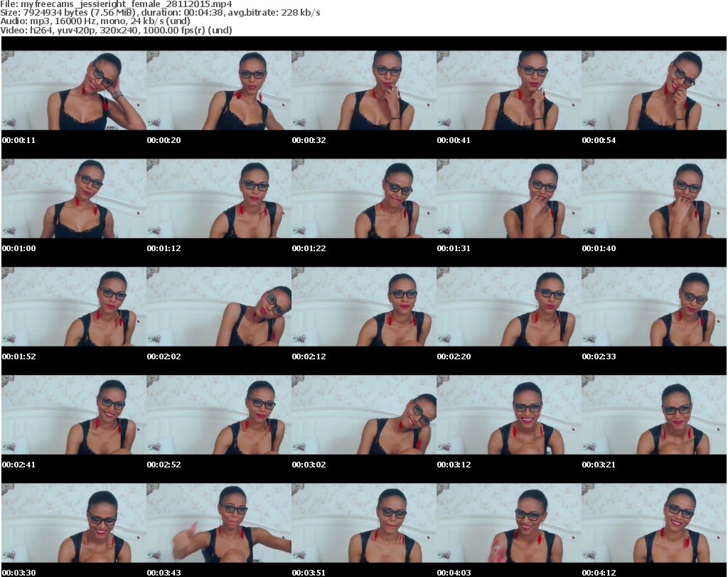Open the thumbnail at timestamp 00:00:41
Viewport: 728px width, 577px height.
pos(509,90)
